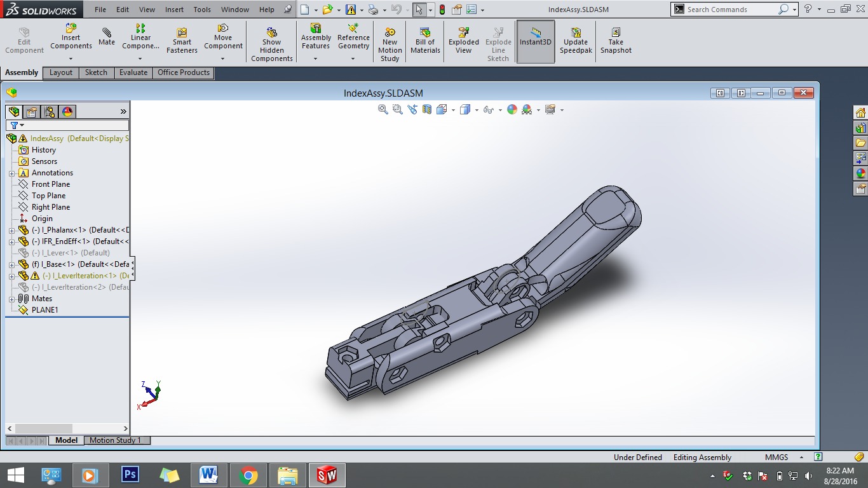
Task: Click the Insert Components tool
Action: (x=71, y=37)
